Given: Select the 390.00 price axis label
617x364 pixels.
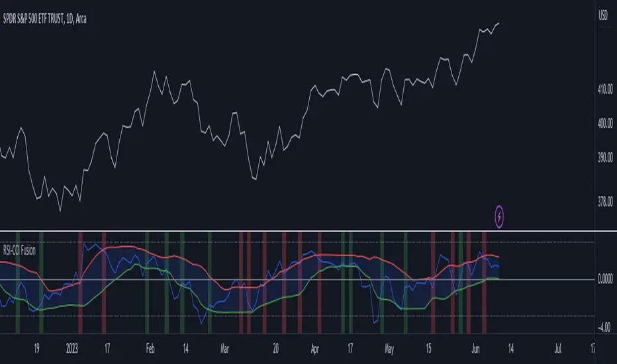Looking at the screenshot, I should [x=605, y=158].
